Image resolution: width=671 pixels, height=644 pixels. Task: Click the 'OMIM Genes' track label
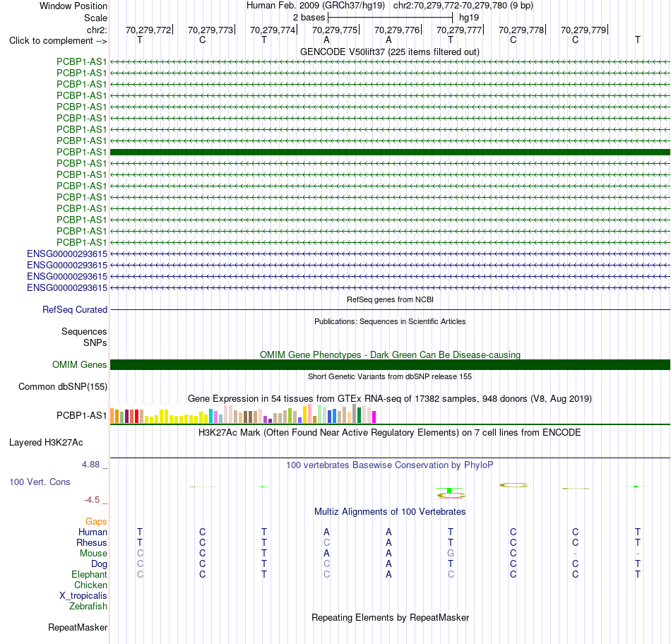pos(79,364)
